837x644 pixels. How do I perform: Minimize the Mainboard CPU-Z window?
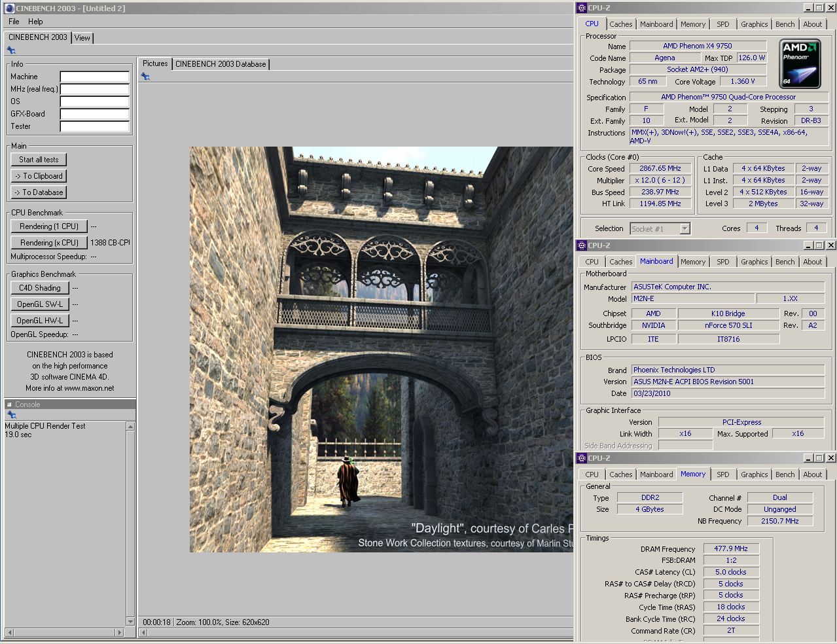pyautogui.click(x=807, y=245)
